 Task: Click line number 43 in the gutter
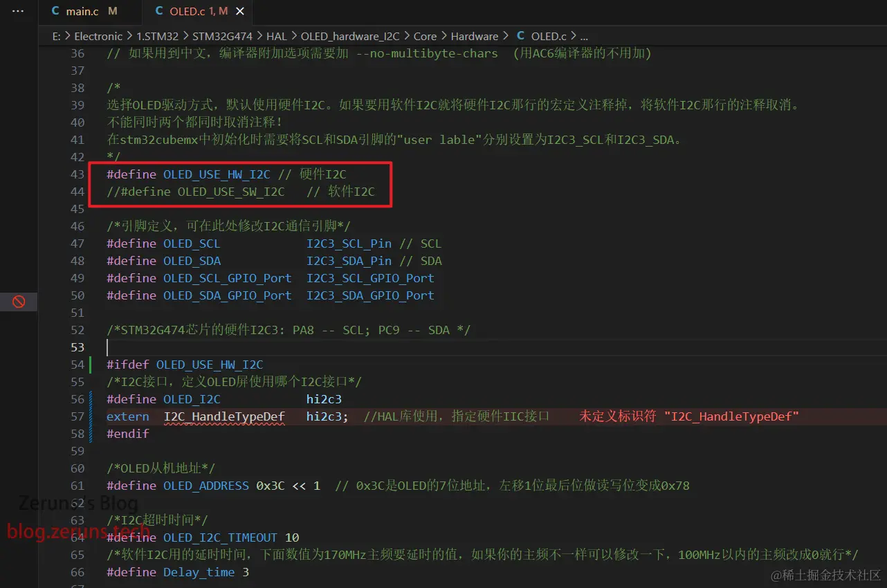coord(77,174)
